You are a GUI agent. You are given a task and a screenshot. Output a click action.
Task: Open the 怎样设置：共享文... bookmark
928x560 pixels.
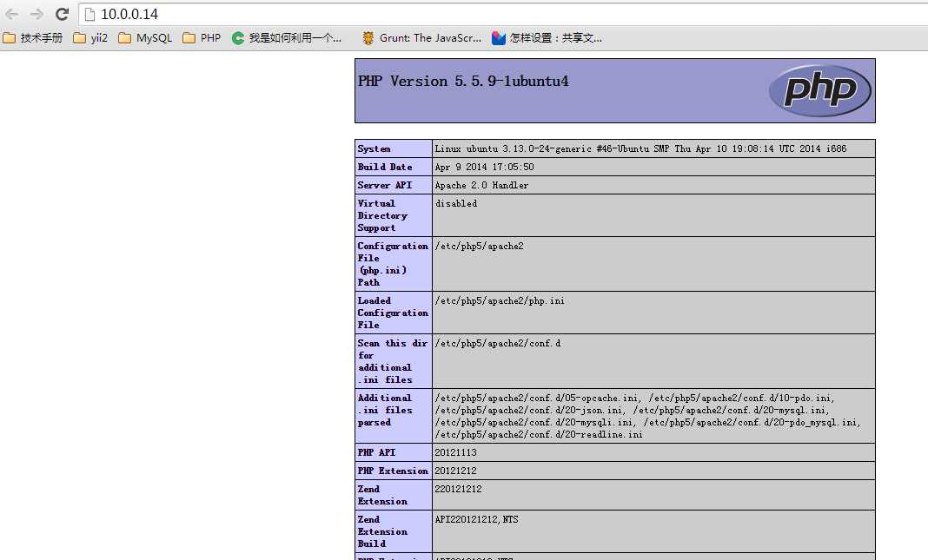[x=547, y=38]
